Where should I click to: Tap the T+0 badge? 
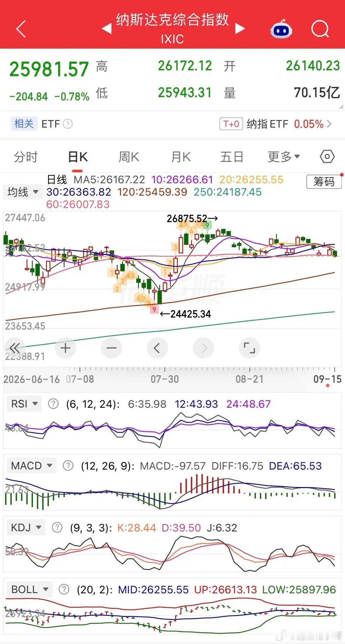click(231, 124)
